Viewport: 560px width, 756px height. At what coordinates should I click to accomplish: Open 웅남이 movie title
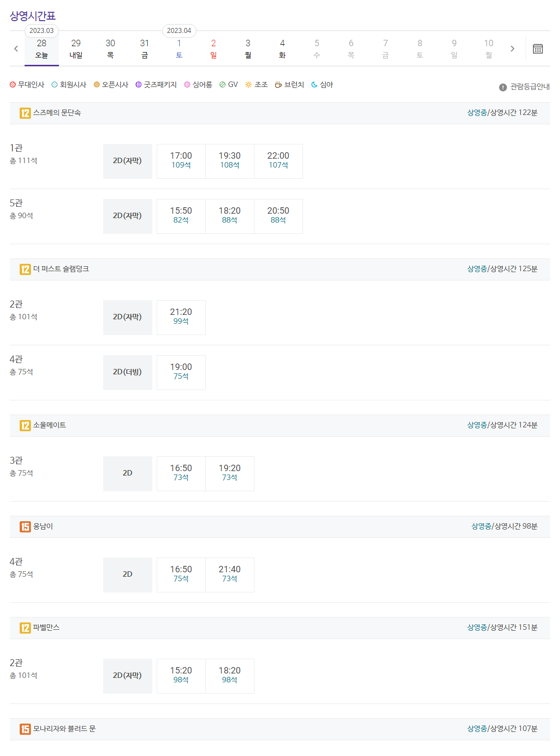43,527
